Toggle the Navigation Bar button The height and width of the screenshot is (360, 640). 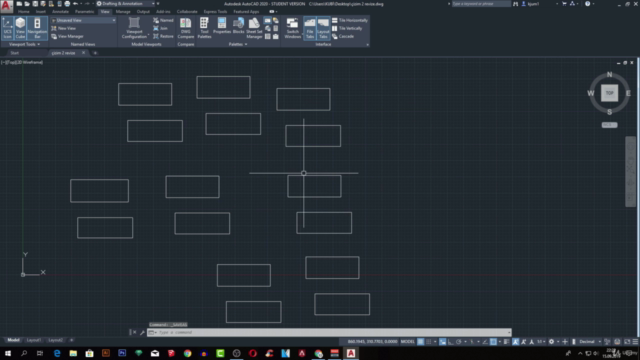point(37,28)
